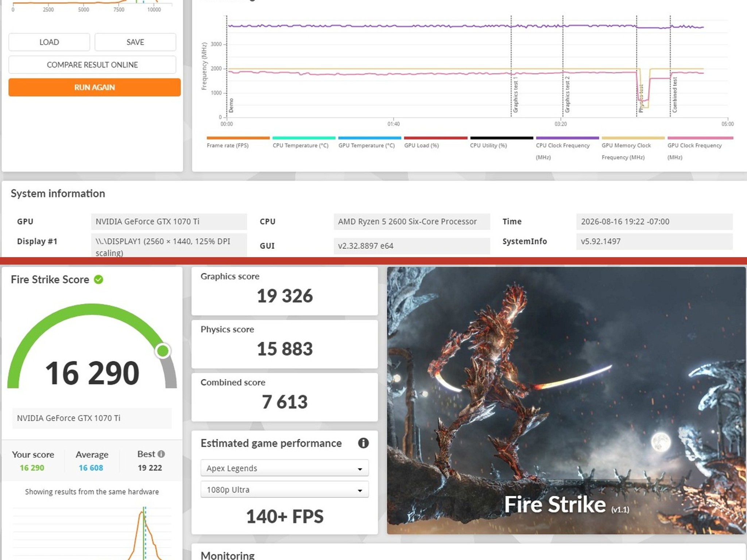Click the SystemInfo version v5.92.1497
The image size is (747, 560).
click(654, 241)
